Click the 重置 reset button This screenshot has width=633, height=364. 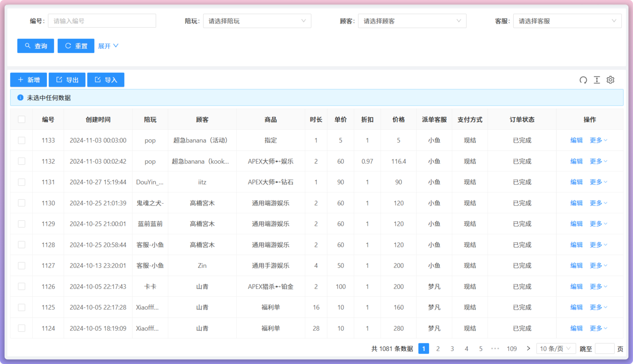click(76, 46)
